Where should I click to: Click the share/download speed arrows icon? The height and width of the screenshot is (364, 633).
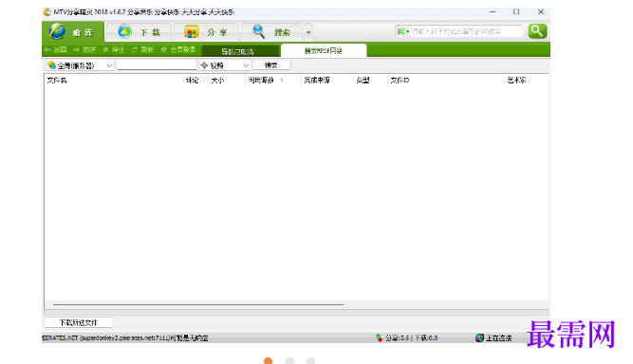379,337
